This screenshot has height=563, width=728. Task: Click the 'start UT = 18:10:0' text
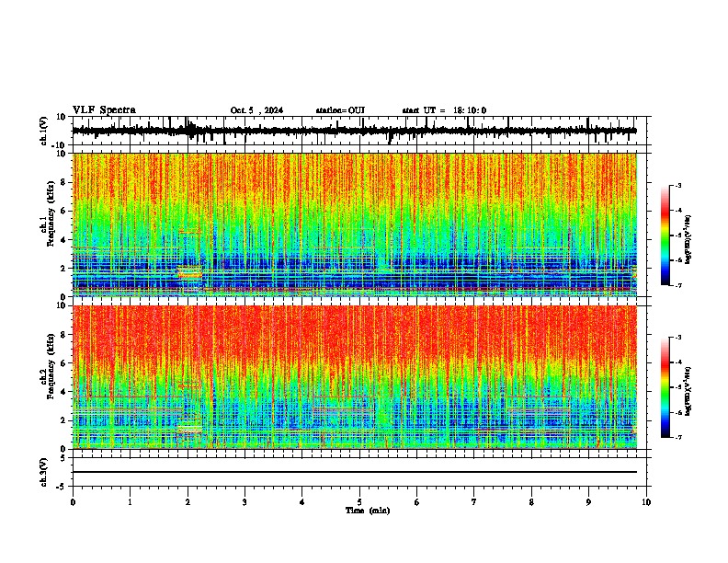pyautogui.click(x=444, y=110)
